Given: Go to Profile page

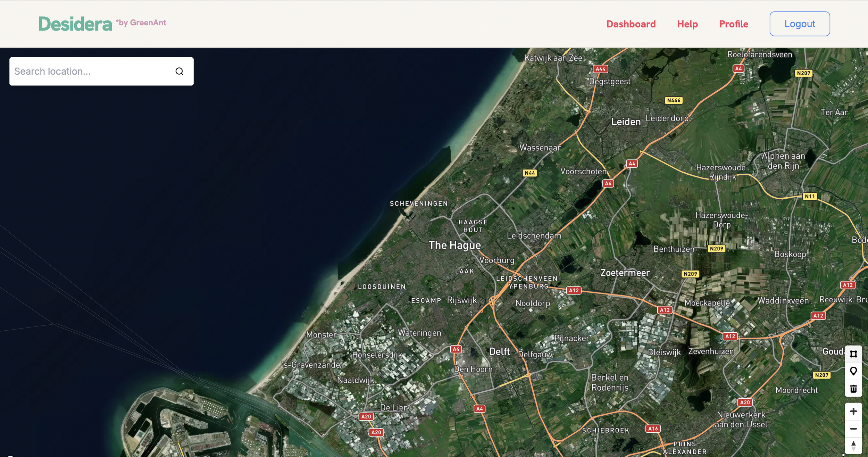Looking at the screenshot, I should click(x=734, y=24).
